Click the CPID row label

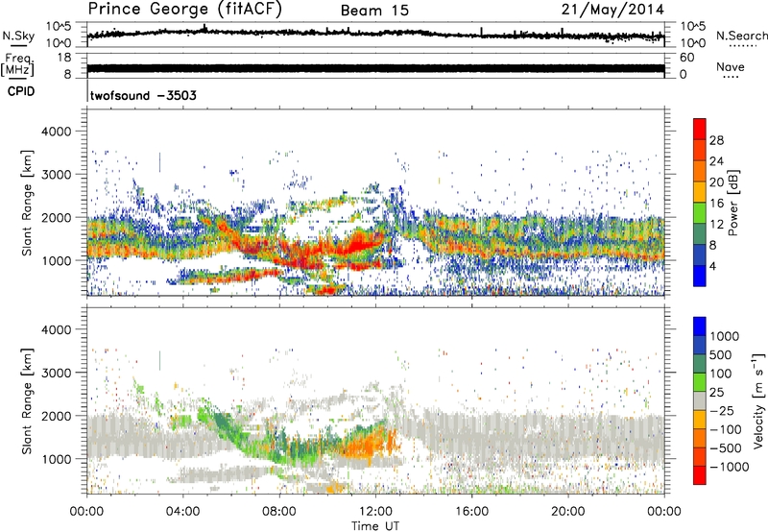21,91
